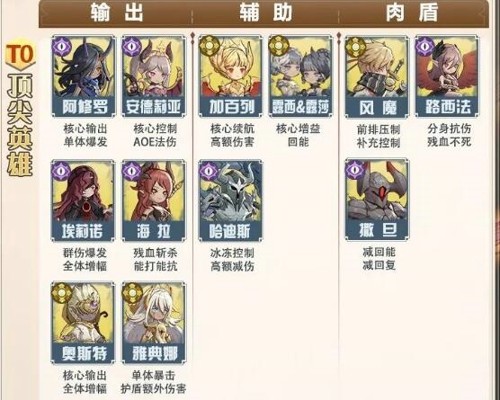The width and height of the screenshot is (500, 400).
Task: Select the 露西&露莎 hero card
Action: [300, 76]
